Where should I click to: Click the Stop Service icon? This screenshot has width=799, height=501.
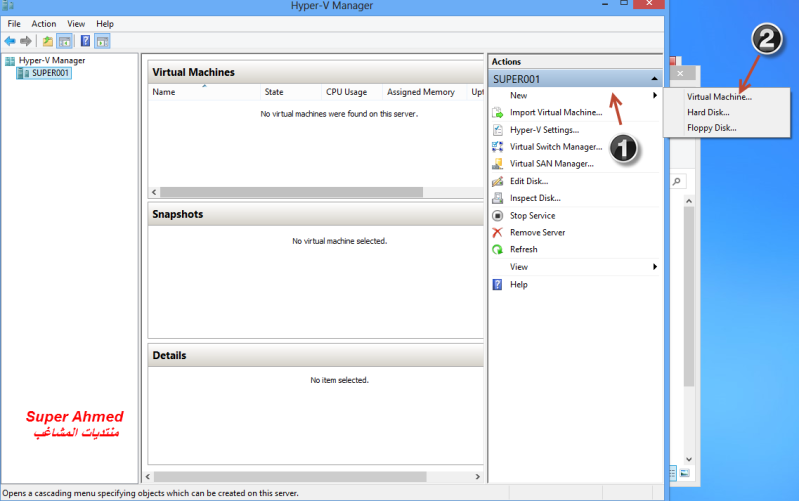(x=497, y=216)
